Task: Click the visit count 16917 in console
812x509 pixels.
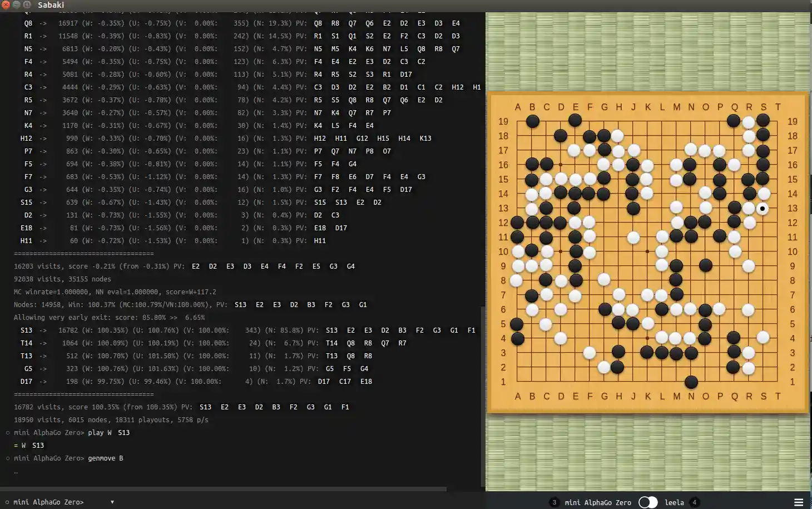Action: [68, 23]
